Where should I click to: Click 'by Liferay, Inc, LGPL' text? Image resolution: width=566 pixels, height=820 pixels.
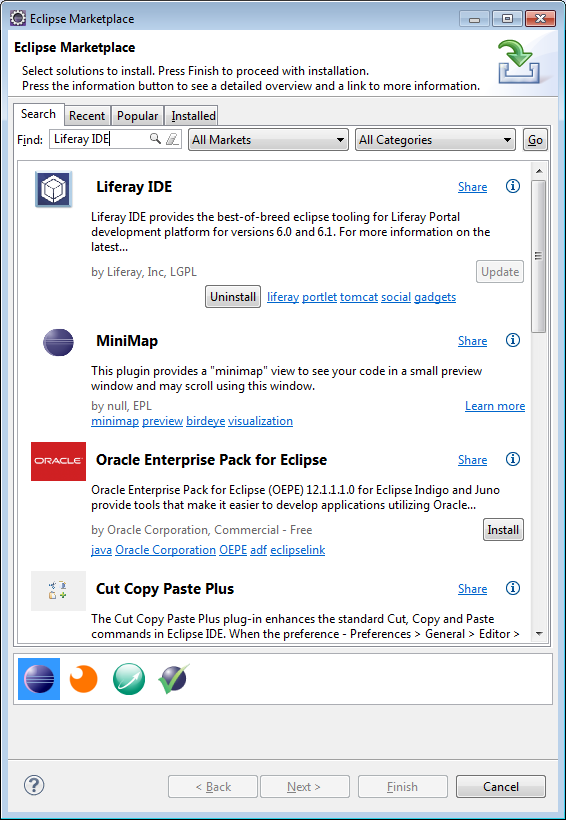[144, 272]
